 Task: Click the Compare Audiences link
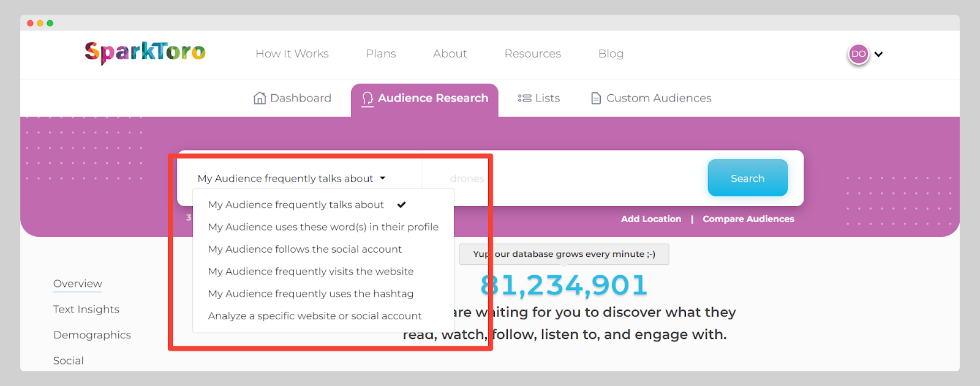point(748,219)
